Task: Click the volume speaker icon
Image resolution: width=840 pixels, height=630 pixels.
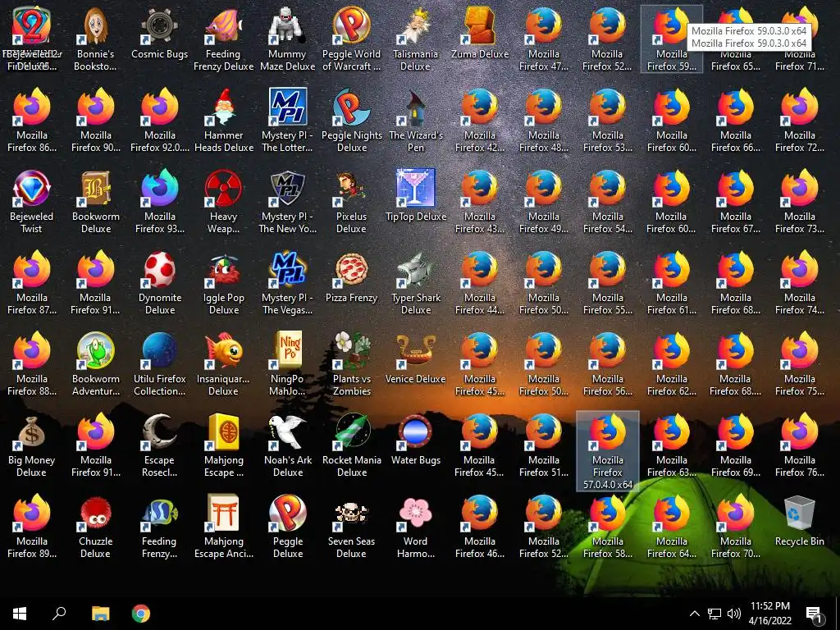Action: click(x=734, y=614)
